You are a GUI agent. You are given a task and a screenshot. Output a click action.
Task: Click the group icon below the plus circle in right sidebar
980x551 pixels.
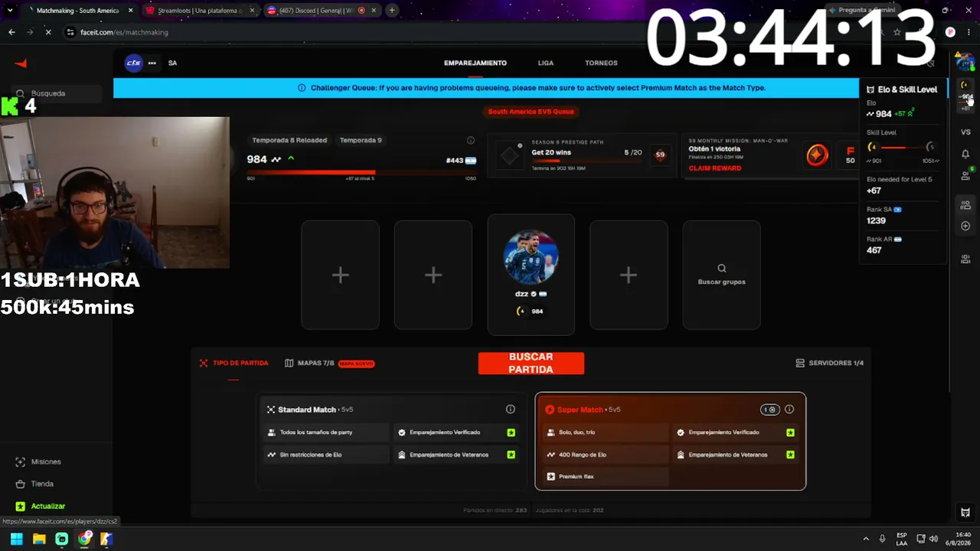(x=965, y=259)
